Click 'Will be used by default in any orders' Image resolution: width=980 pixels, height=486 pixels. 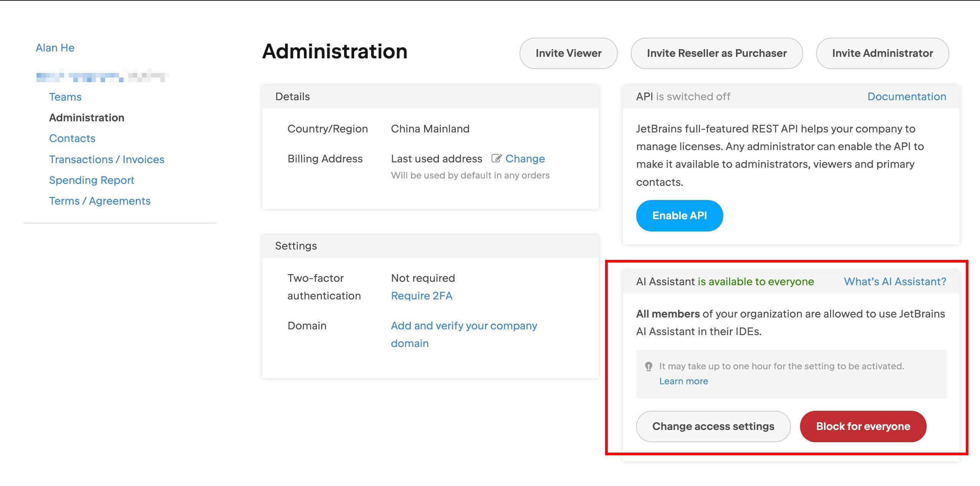click(470, 175)
